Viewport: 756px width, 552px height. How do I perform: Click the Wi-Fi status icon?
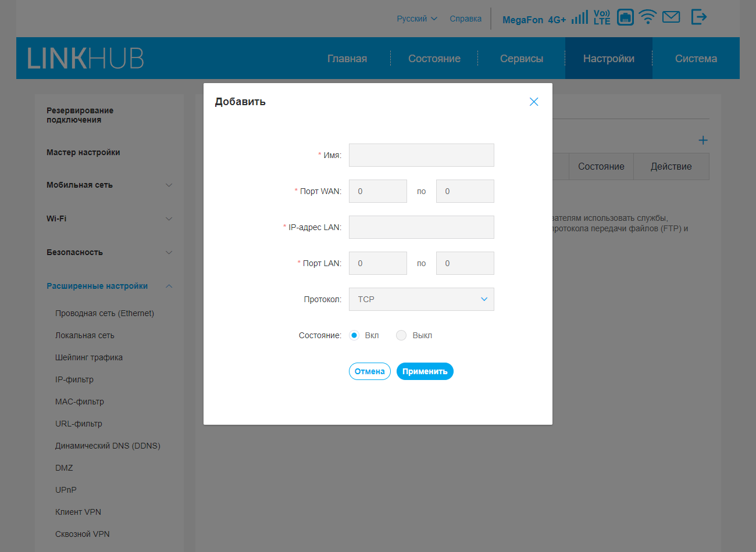[647, 17]
